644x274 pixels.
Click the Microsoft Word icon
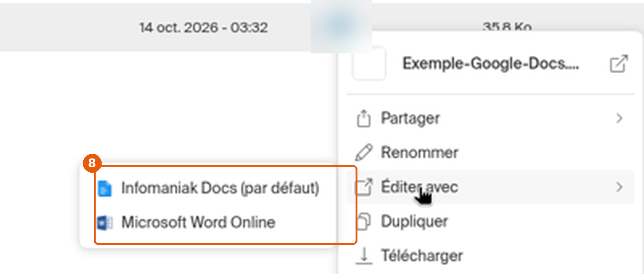pyautogui.click(x=105, y=223)
